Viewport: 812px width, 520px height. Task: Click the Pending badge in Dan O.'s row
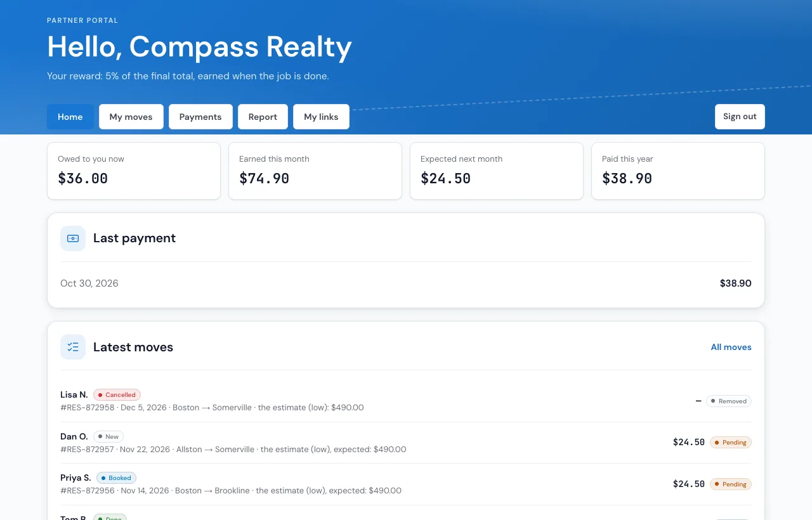tap(731, 443)
